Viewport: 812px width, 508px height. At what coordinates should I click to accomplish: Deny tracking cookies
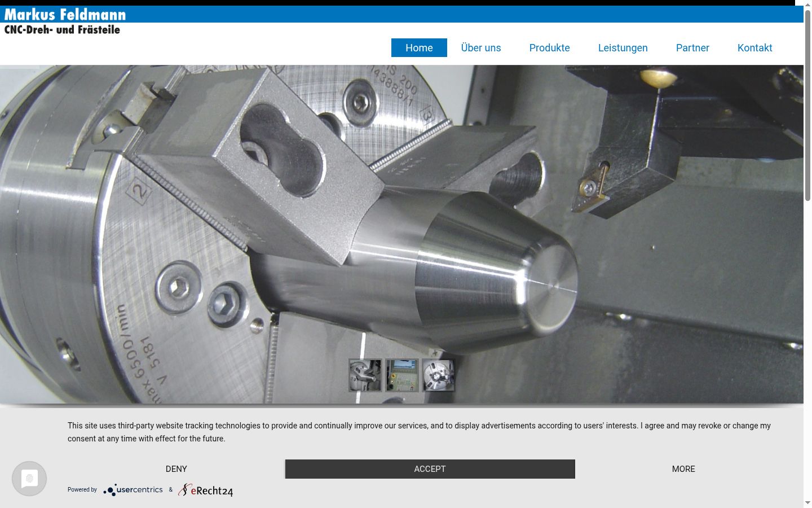176,469
